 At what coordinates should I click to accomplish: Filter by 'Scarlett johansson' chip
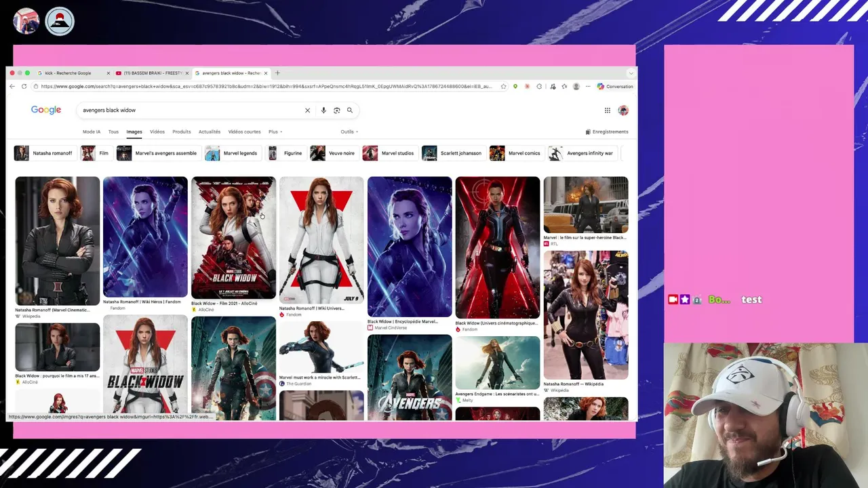click(452, 153)
